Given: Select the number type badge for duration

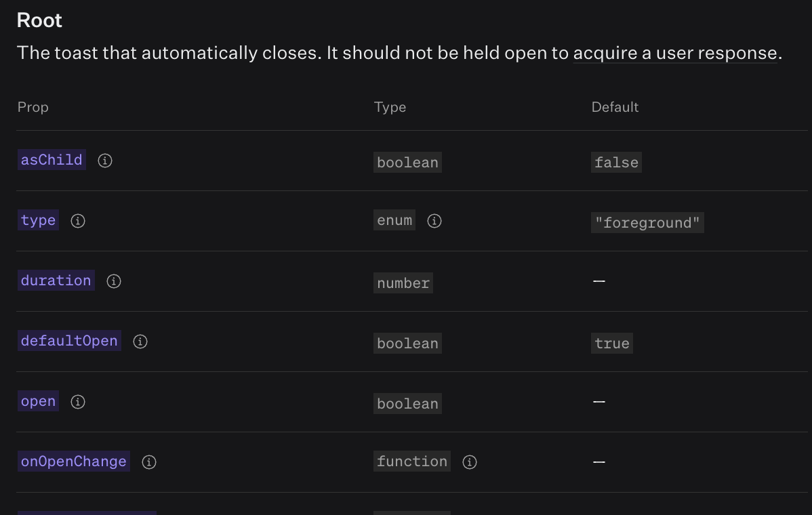Looking at the screenshot, I should (x=403, y=283).
